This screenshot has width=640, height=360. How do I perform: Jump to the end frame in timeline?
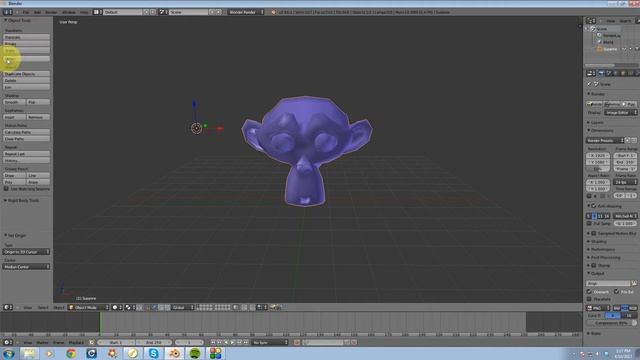[x=246, y=342]
